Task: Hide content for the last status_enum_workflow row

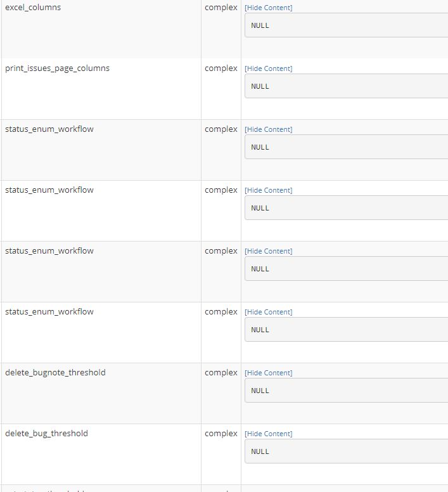Action: tap(269, 312)
